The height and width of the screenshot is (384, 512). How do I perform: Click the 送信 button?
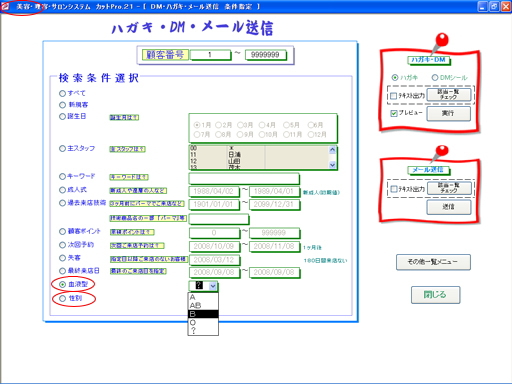[449, 207]
